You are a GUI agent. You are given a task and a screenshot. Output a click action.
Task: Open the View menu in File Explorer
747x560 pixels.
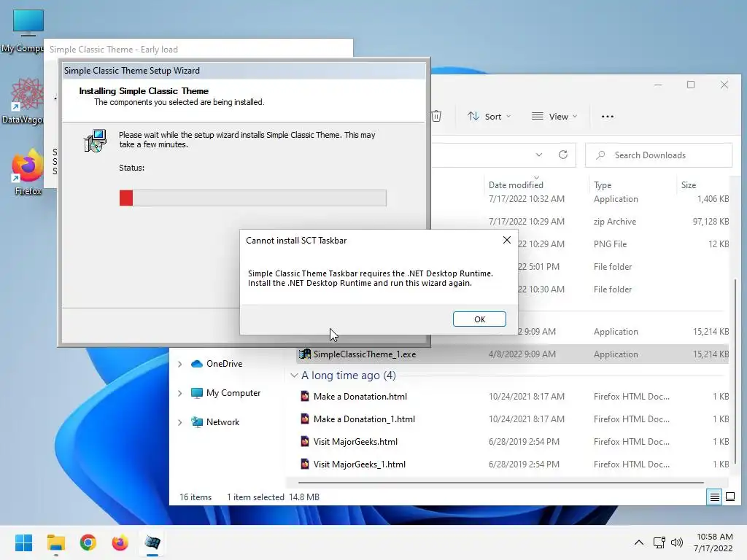pos(554,116)
